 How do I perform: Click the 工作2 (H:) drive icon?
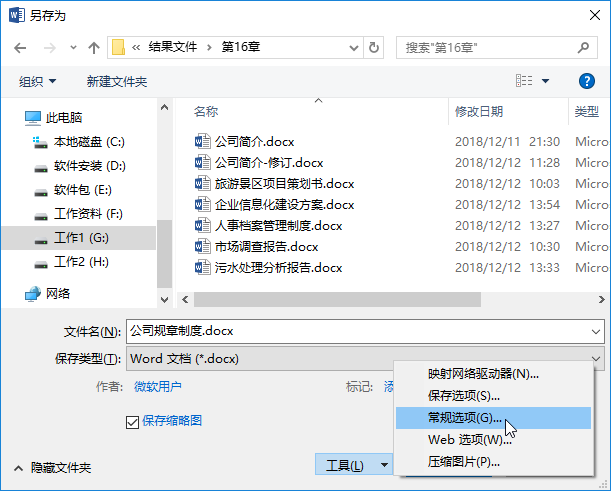point(41,265)
